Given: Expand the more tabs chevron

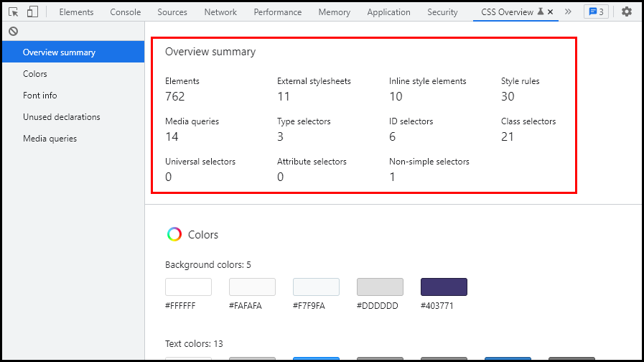Looking at the screenshot, I should 568,12.
